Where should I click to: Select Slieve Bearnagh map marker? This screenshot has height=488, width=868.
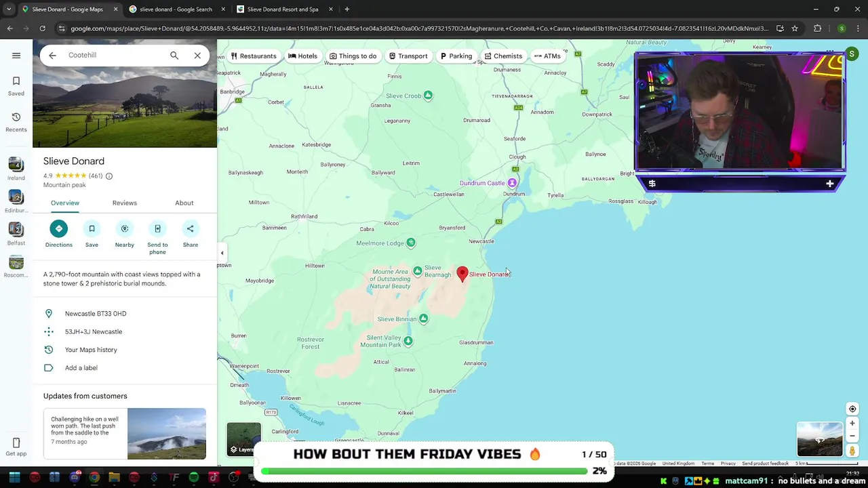point(418,271)
